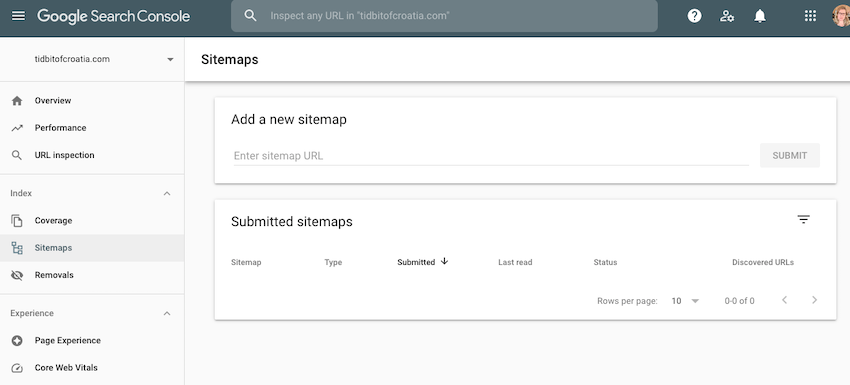The image size is (850, 385).
Task: Toggle sort arrow next to Submitted column
Action: click(445, 261)
